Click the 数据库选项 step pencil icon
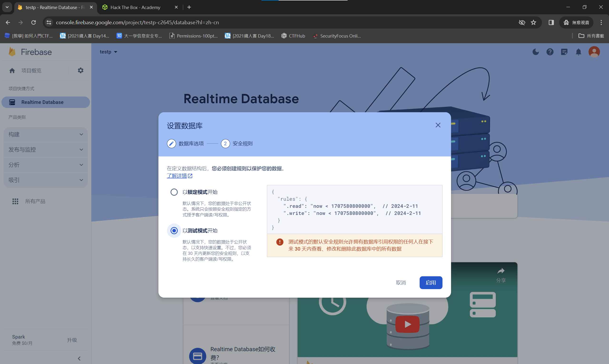 [x=171, y=144]
